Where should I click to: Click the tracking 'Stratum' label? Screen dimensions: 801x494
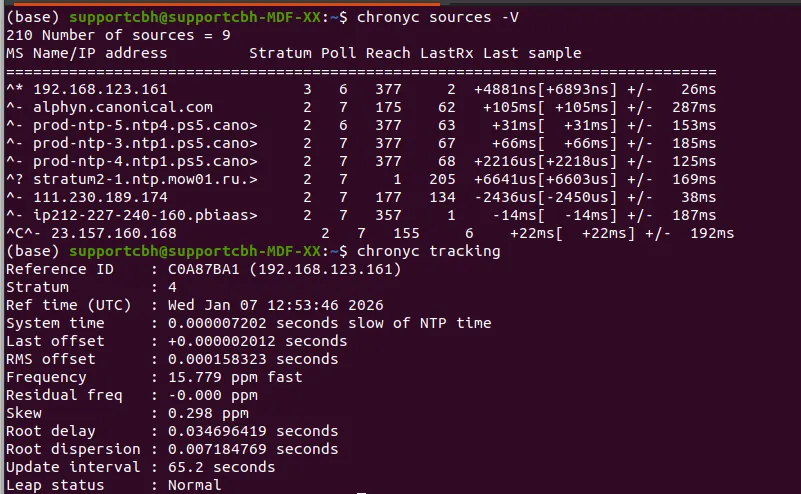pos(37,287)
